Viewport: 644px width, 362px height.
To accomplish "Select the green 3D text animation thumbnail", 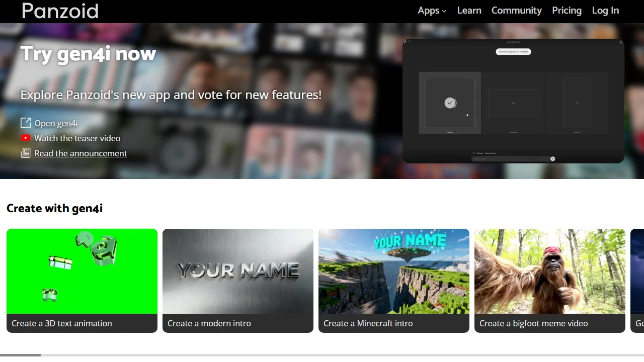I will tap(82, 271).
